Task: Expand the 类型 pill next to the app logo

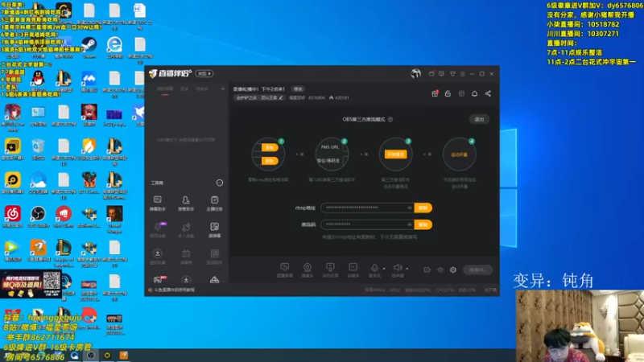Action: click(204, 73)
